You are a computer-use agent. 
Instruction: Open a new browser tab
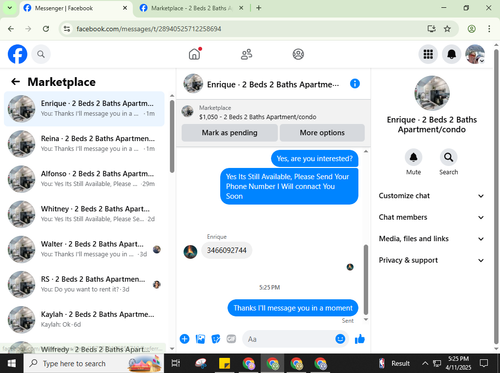click(x=259, y=8)
